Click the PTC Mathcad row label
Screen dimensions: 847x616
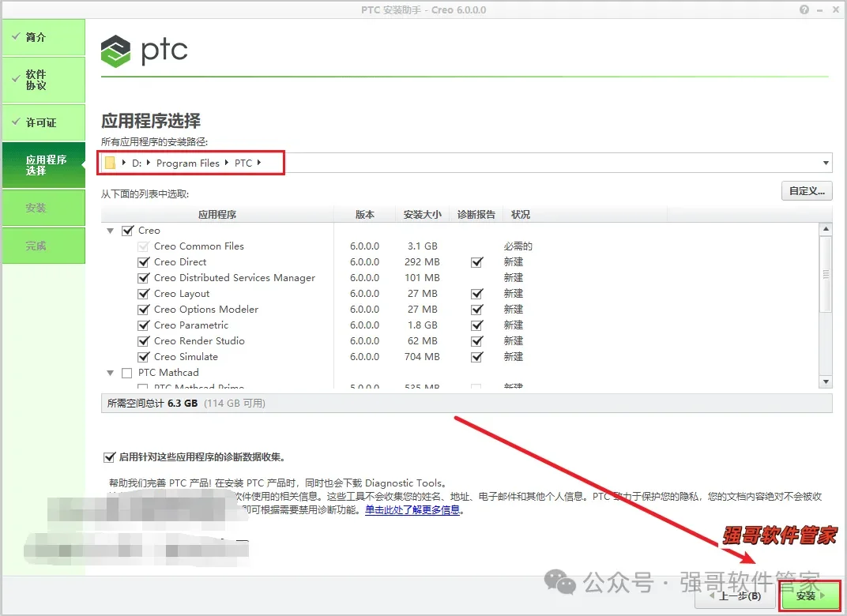(x=168, y=373)
